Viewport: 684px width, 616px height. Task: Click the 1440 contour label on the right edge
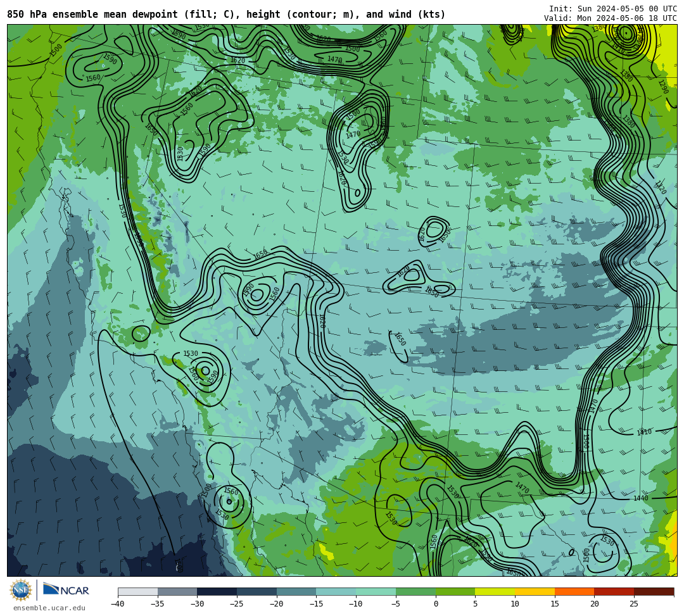641,498
